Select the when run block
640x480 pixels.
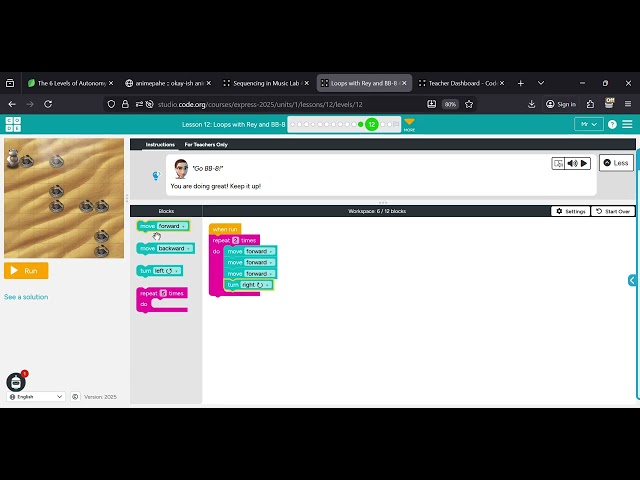224,229
